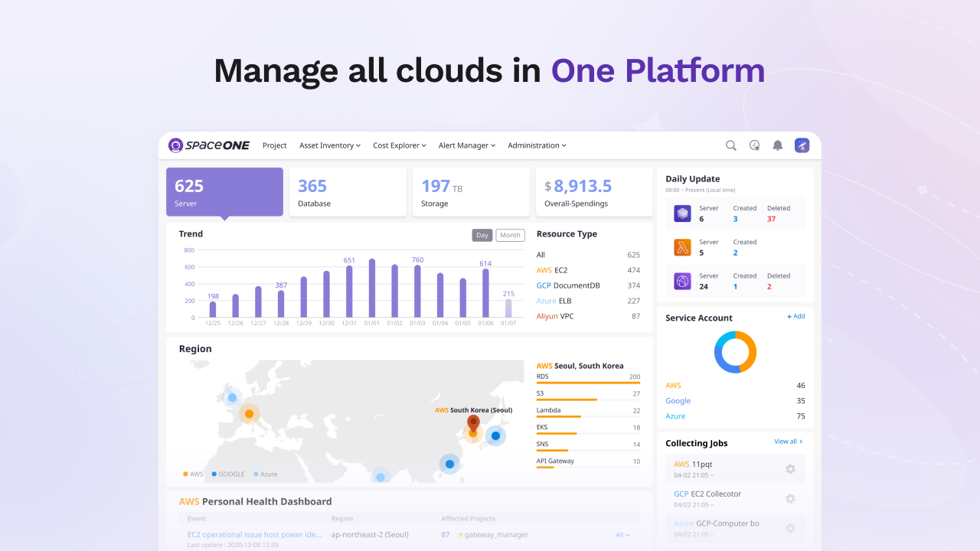Select the Storage 197 TB summary card

tap(471, 192)
